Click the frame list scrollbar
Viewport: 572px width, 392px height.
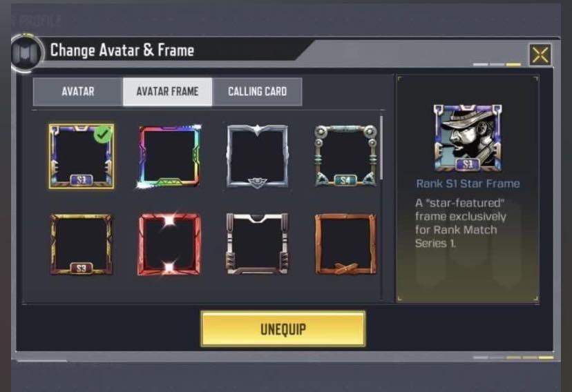[381, 148]
